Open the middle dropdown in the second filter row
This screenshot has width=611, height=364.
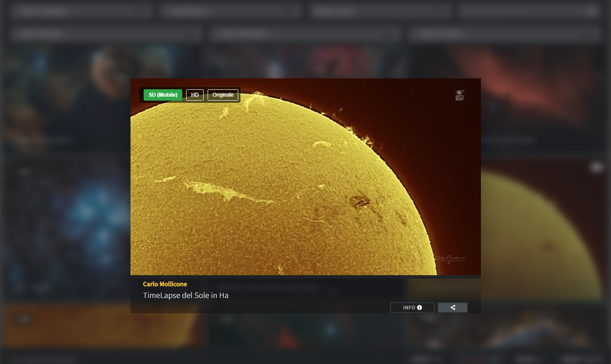[305, 34]
